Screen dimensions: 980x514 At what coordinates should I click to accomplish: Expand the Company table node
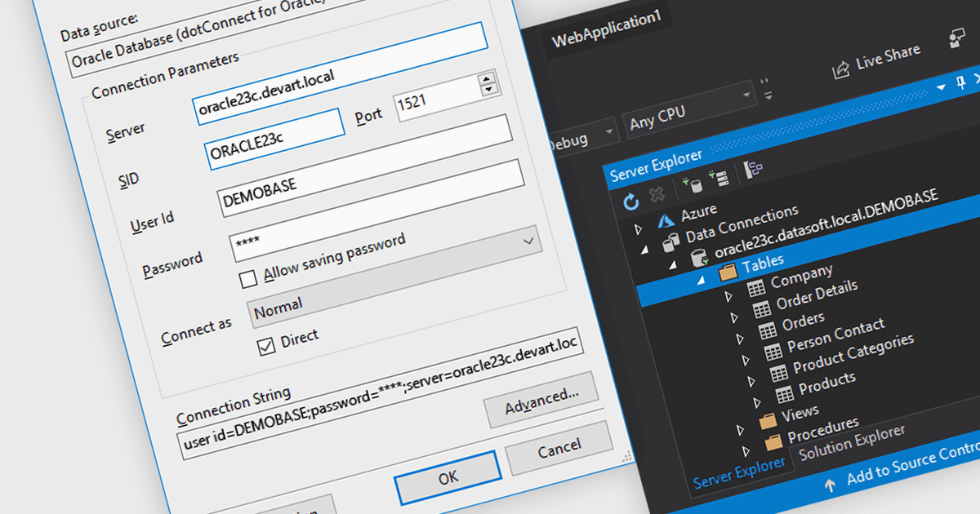728,297
